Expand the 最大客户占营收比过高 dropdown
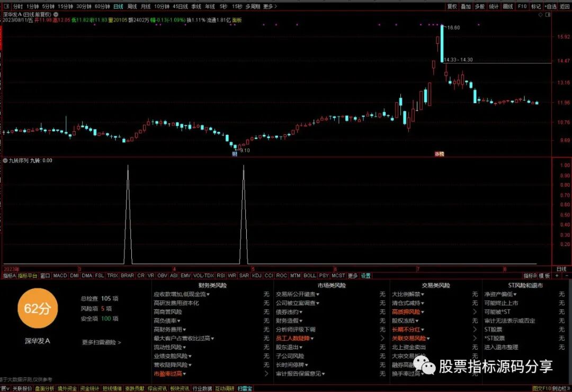This screenshot has height=392, width=572. click(x=183, y=338)
